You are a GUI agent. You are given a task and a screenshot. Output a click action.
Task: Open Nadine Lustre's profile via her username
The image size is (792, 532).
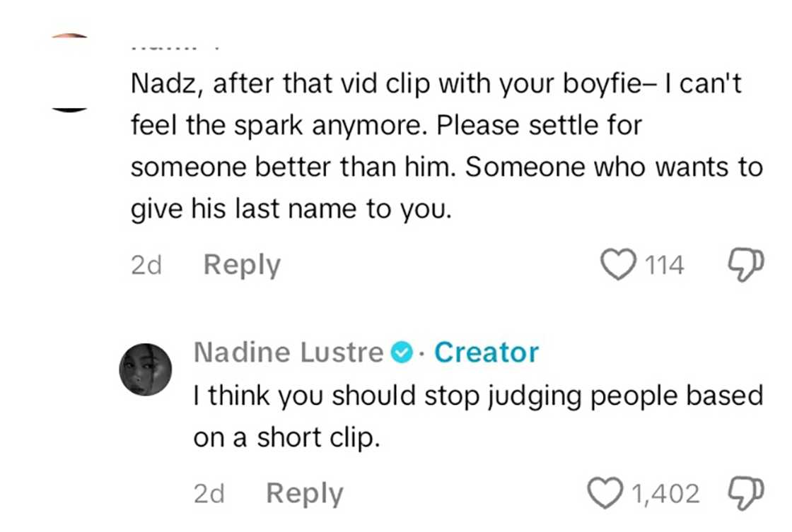point(289,353)
